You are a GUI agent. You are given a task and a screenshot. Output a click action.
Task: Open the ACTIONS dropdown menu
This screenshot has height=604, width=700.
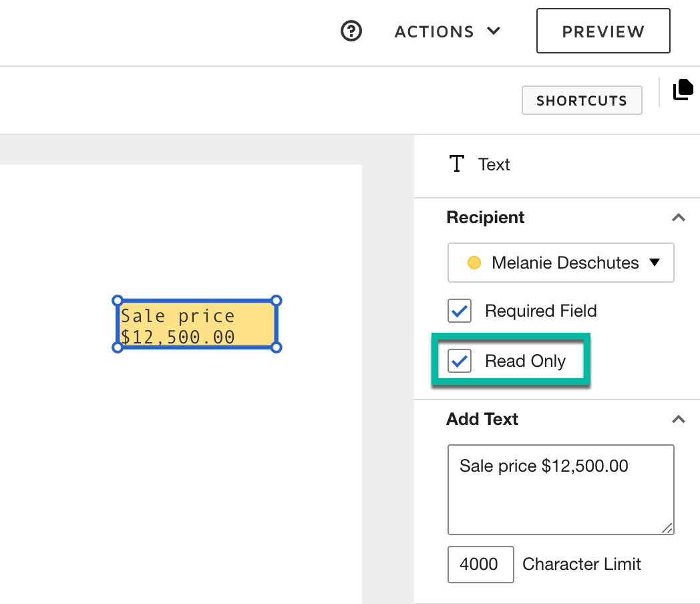[x=448, y=31]
